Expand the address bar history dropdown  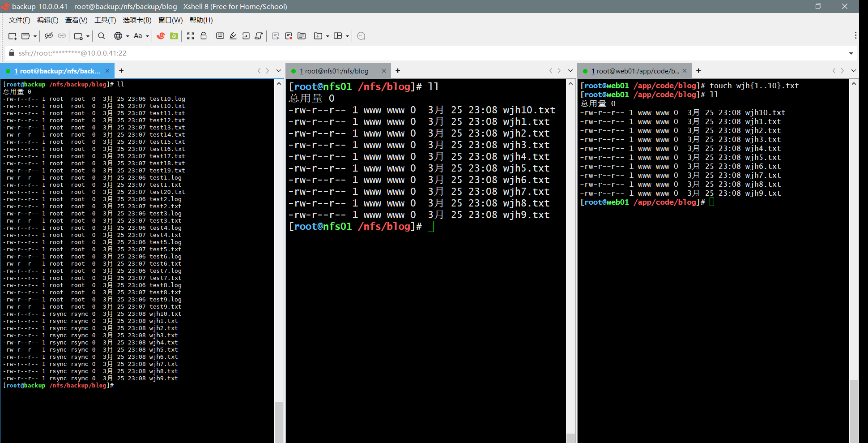click(x=851, y=53)
